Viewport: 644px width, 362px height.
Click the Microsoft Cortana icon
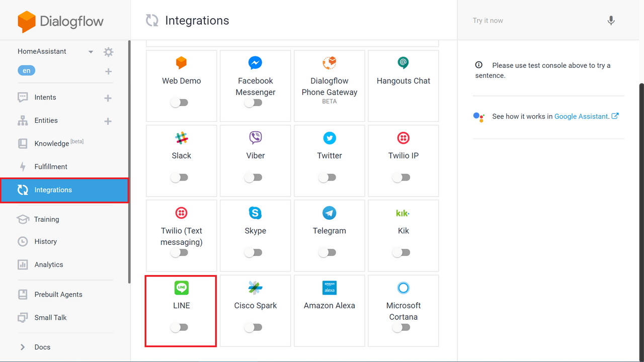click(403, 288)
